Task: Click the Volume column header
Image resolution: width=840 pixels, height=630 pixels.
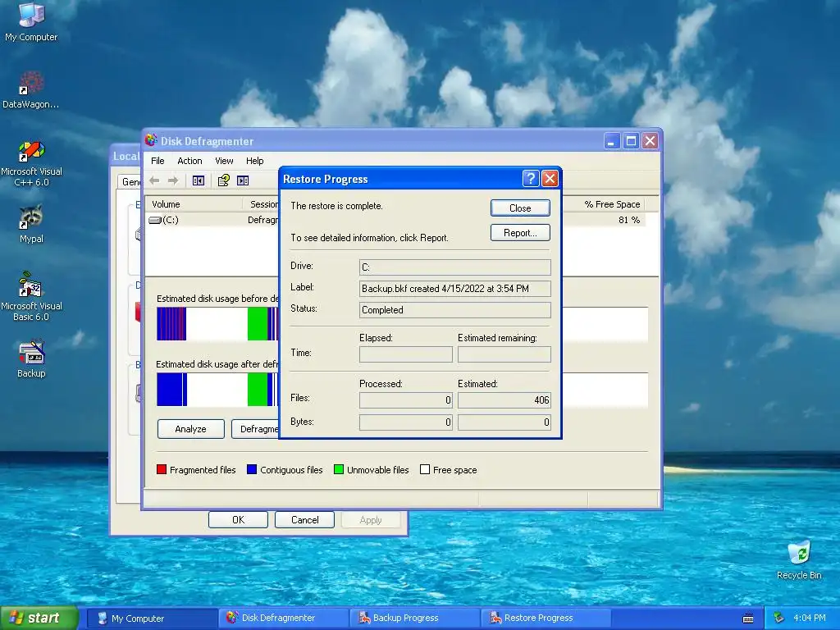Action: click(194, 204)
